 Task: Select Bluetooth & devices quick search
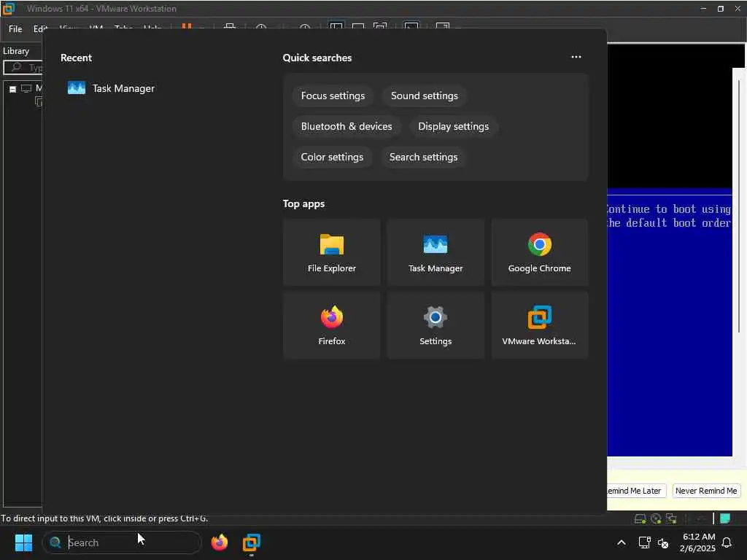[347, 126]
